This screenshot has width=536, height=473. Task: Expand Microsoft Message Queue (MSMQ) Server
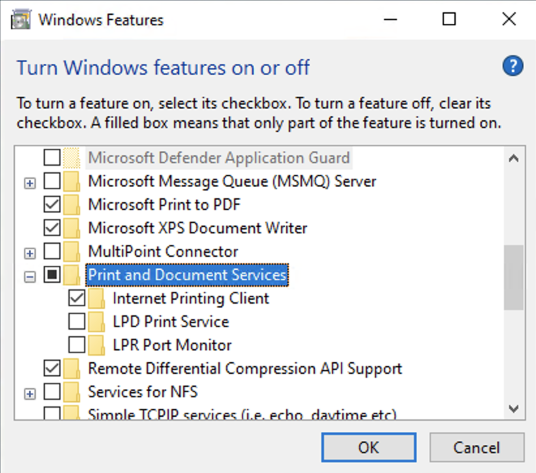pos(30,184)
